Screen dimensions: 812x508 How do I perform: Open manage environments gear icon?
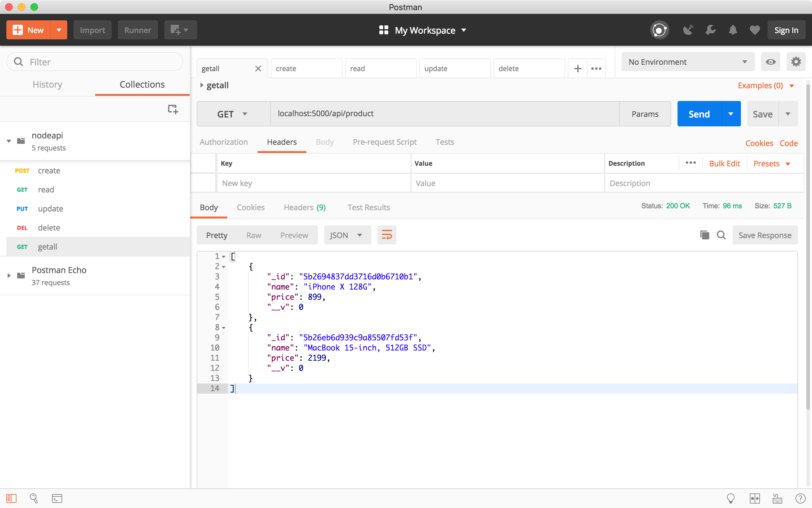tap(796, 62)
